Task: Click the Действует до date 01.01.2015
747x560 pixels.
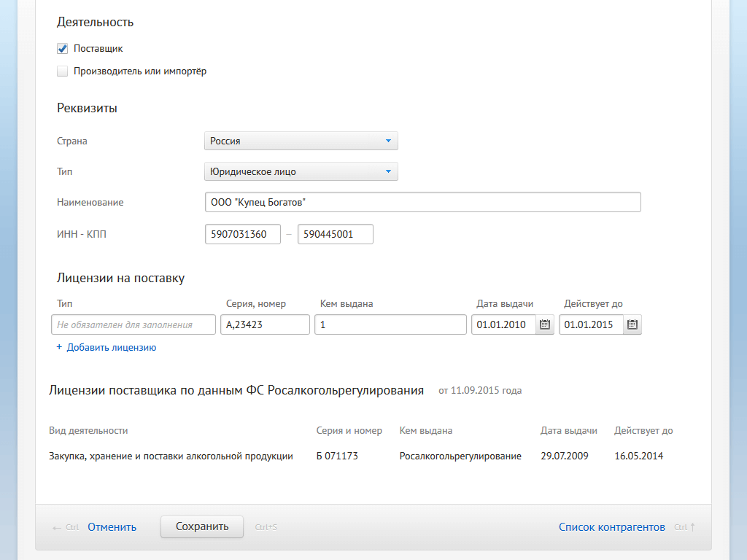Action: click(592, 324)
